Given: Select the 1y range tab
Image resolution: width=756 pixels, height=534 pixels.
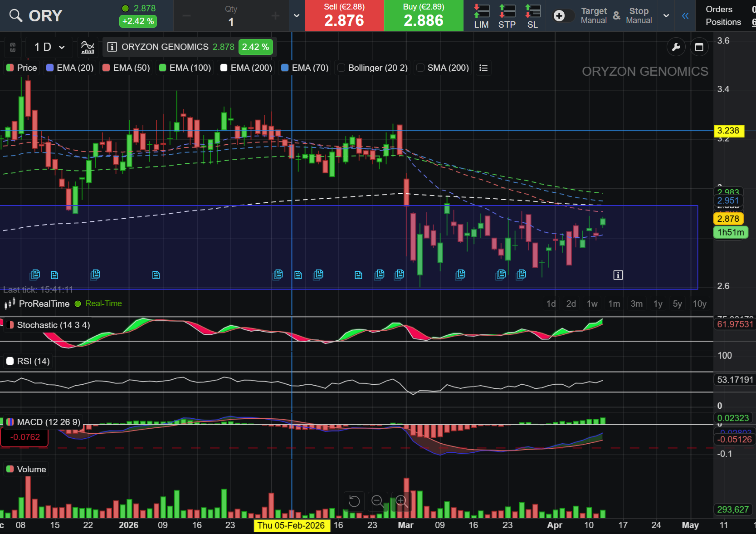Looking at the screenshot, I should (658, 304).
